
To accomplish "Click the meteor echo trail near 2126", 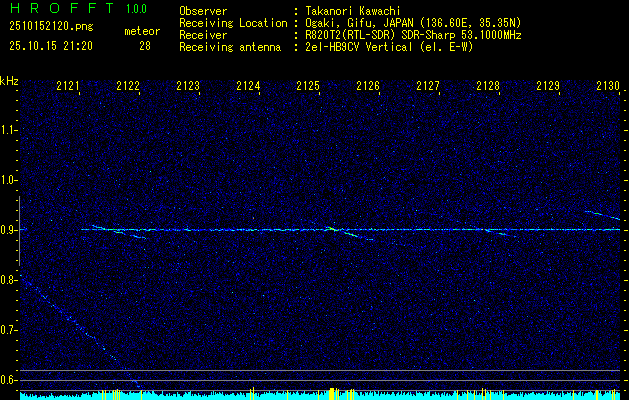I will click(350, 234).
